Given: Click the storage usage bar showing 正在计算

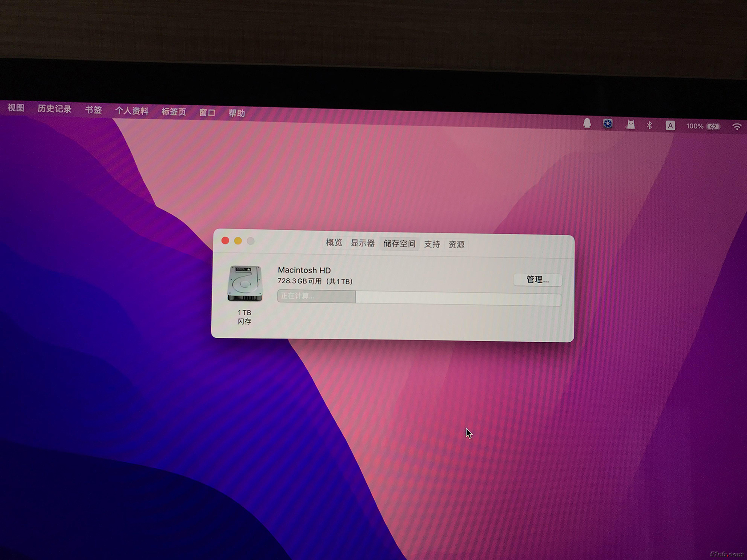Looking at the screenshot, I should pyautogui.click(x=419, y=297).
